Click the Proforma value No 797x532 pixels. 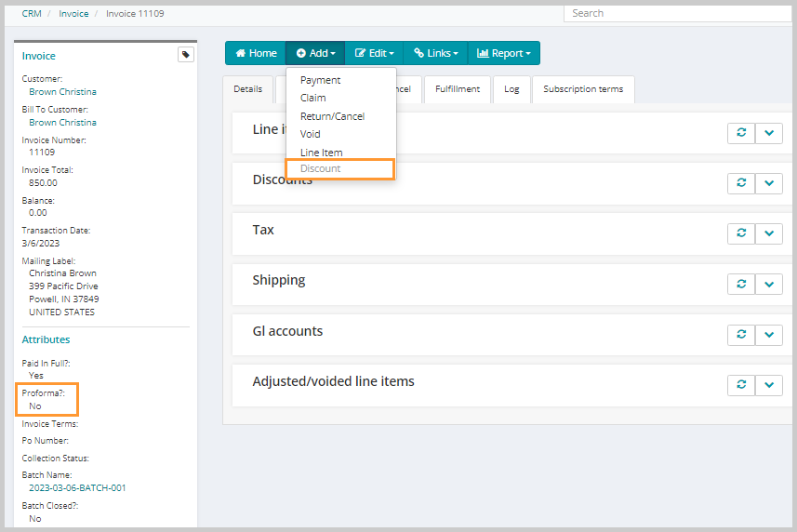(35, 406)
